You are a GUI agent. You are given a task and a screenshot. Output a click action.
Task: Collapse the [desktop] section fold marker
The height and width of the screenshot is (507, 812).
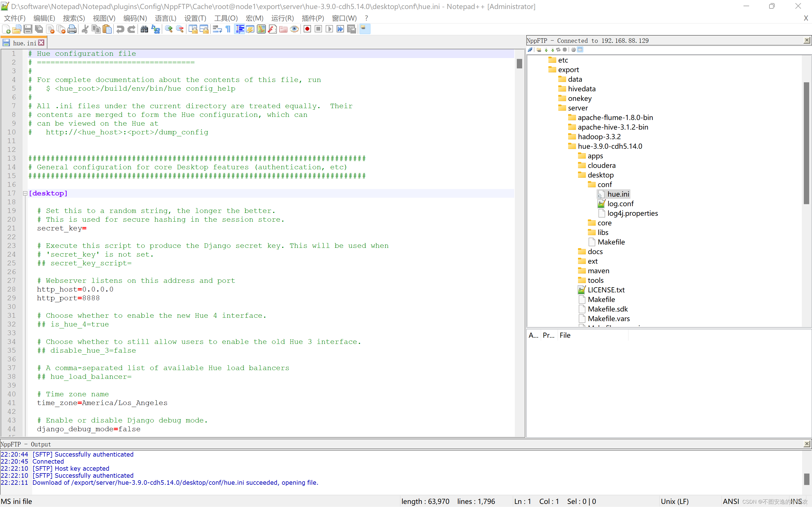[x=25, y=194]
